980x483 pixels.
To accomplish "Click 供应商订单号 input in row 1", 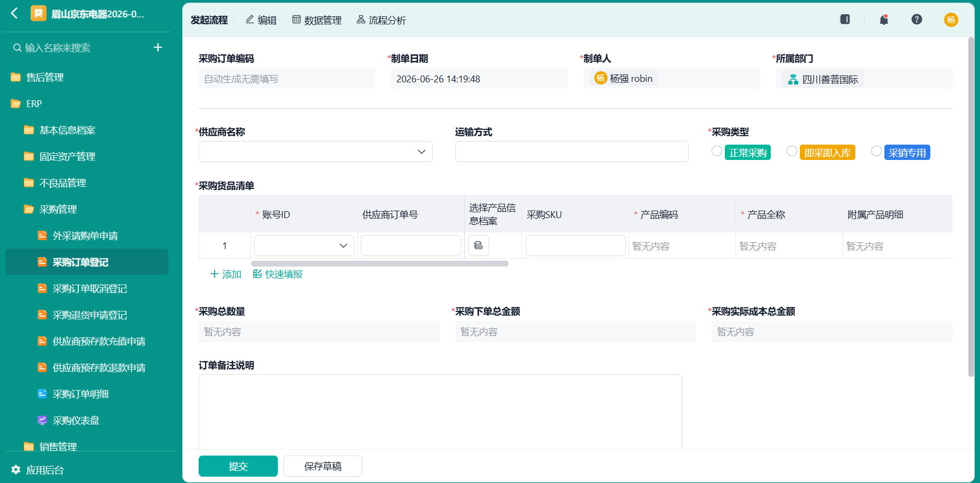I will pyautogui.click(x=411, y=245).
